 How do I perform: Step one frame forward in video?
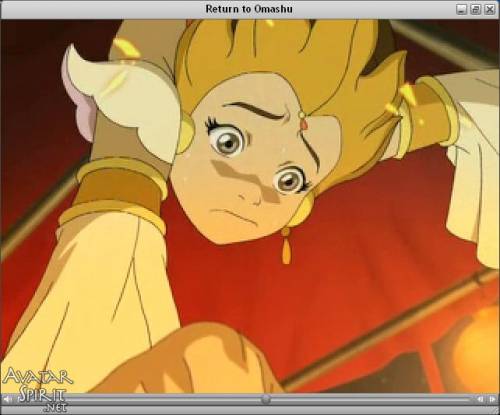(x=492, y=399)
